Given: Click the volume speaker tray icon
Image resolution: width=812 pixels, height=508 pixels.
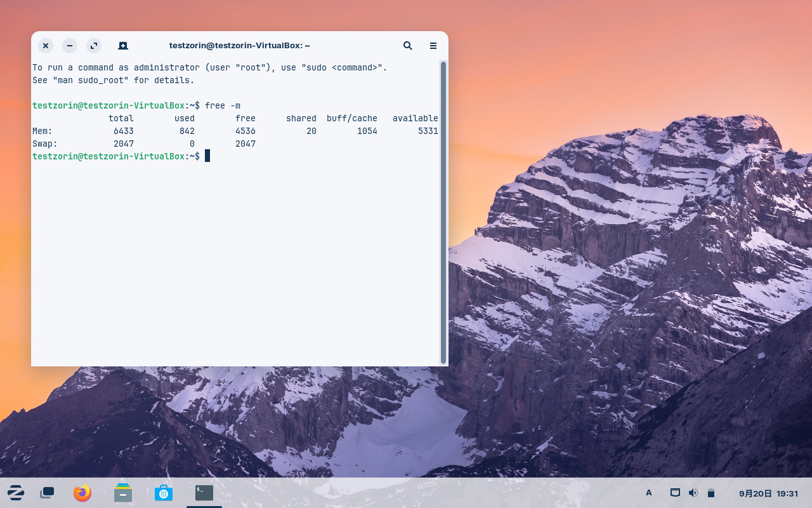Looking at the screenshot, I should pyautogui.click(x=693, y=493).
